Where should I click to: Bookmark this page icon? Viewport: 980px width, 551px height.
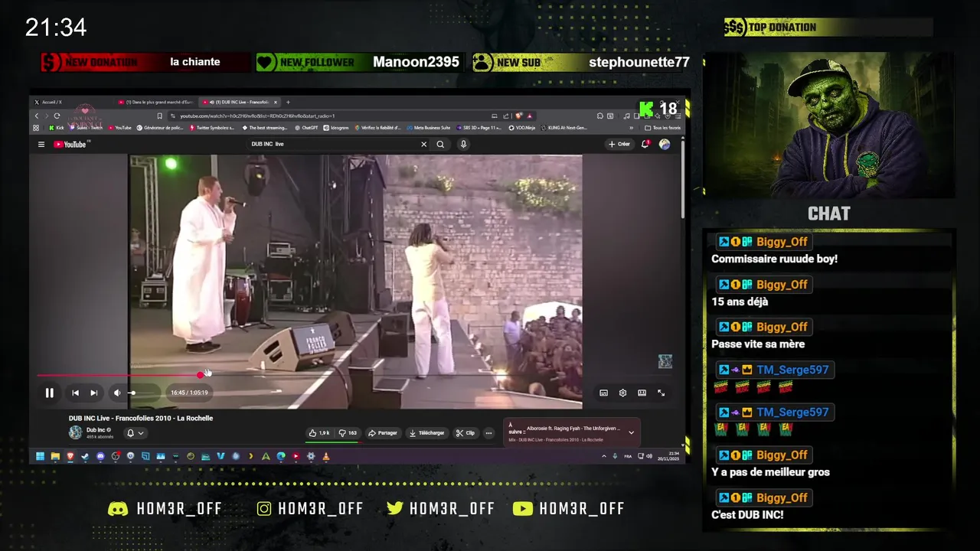[x=159, y=116]
